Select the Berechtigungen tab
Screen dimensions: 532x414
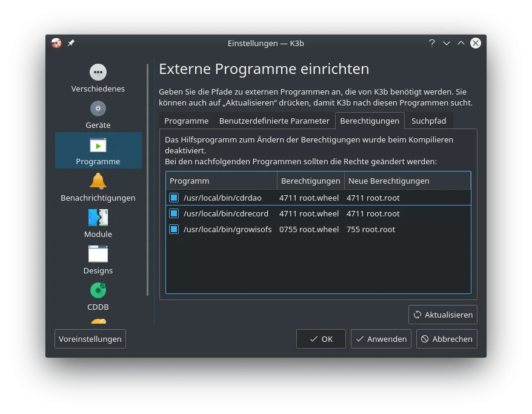tap(370, 121)
